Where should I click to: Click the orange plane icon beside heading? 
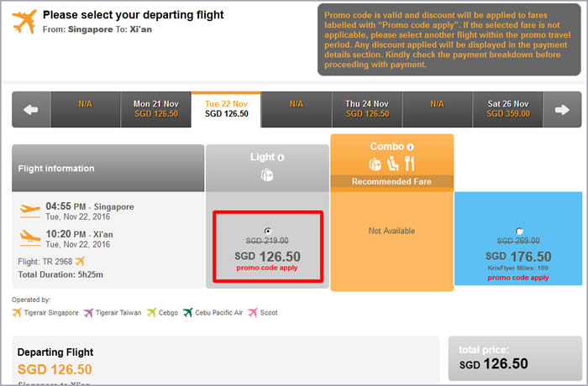tap(24, 21)
